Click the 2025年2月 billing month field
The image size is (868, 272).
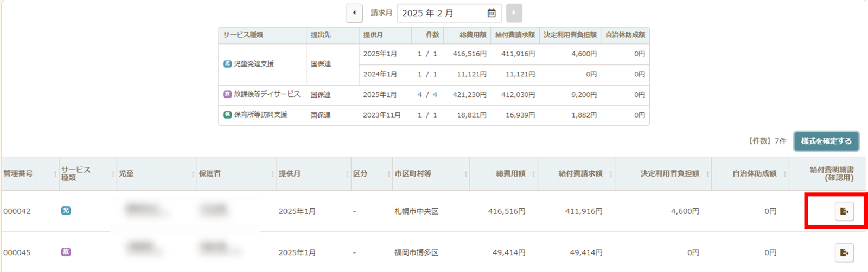pyautogui.click(x=442, y=13)
